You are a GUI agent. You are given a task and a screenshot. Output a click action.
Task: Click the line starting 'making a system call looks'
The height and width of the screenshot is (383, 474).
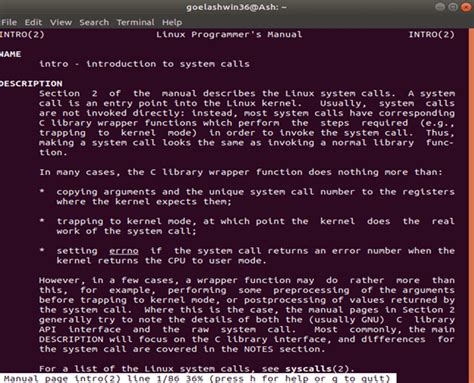[x=247, y=143]
